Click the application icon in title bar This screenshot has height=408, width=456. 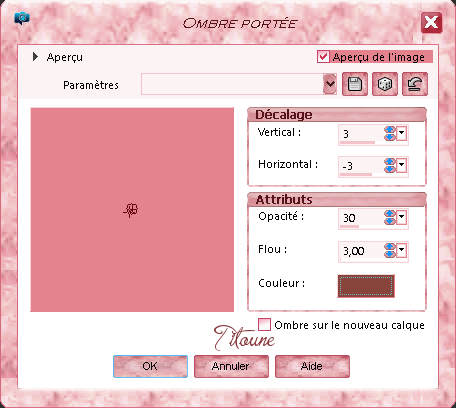point(22,19)
